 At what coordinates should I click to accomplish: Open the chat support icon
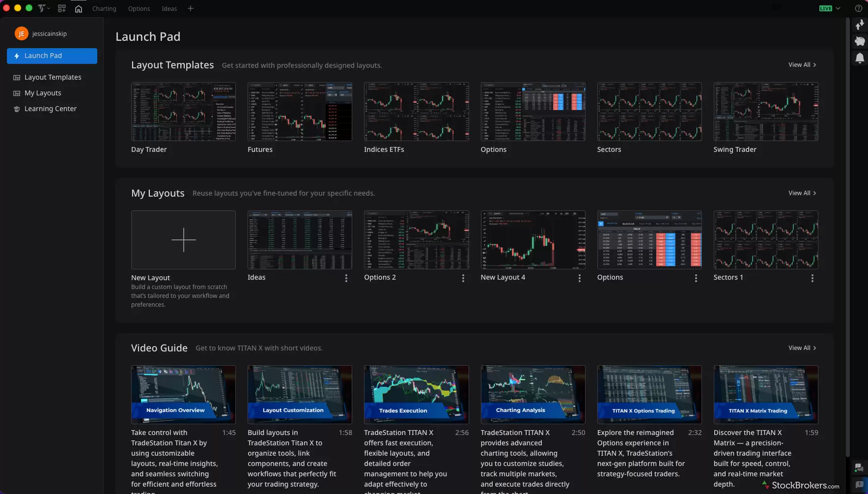pyautogui.click(x=859, y=467)
